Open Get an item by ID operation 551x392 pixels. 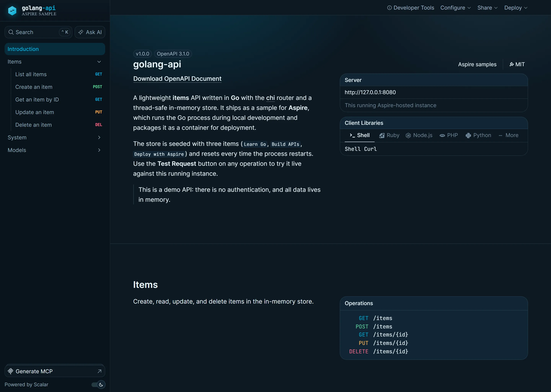click(x=58, y=100)
